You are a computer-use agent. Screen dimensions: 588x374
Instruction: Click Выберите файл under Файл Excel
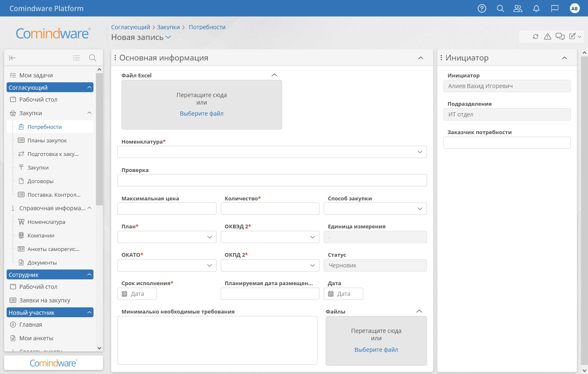202,114
